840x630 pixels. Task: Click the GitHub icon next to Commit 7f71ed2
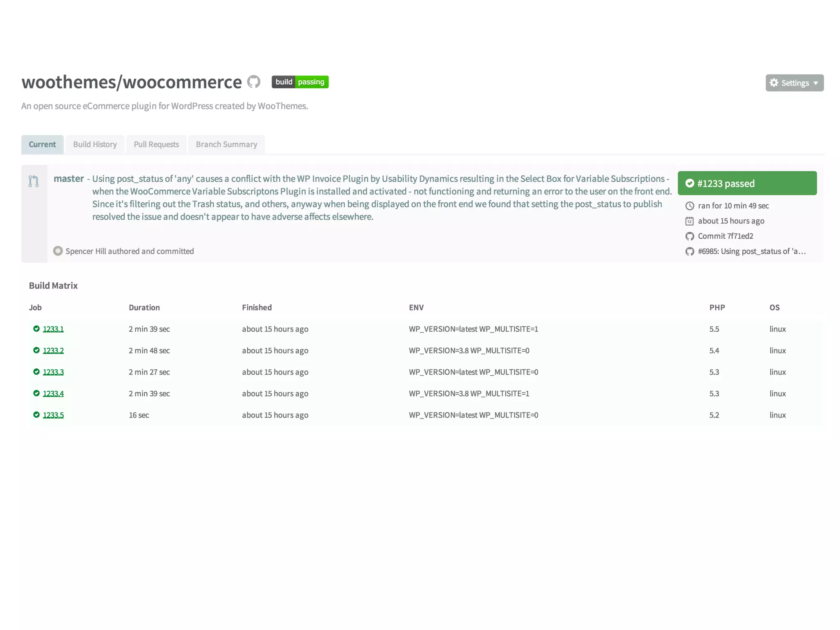[689, 236]
